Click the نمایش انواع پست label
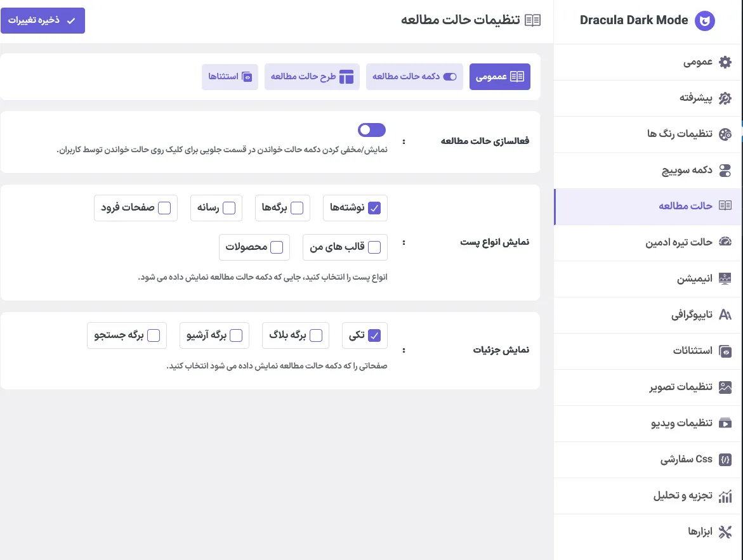Image resolution: width=743 pixels, height=560 pixels. 495,242
